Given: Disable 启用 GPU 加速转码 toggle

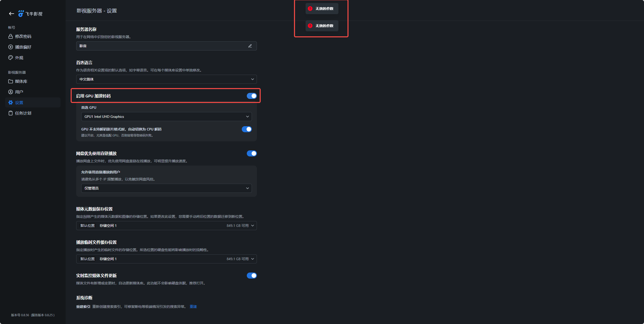Looking at the screenshot, I should coord(252,96).
